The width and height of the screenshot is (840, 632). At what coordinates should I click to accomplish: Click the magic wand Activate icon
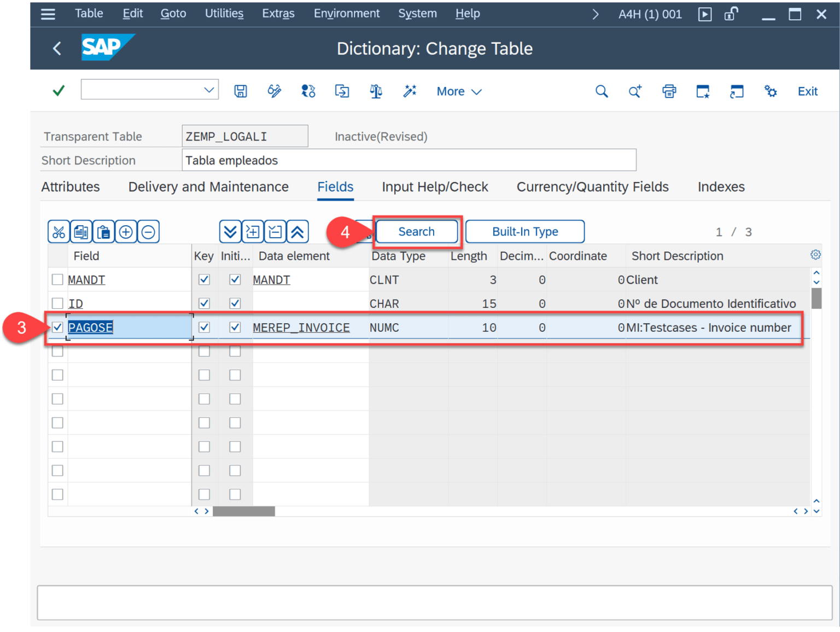pyautogui.click(x=410, y=91)
